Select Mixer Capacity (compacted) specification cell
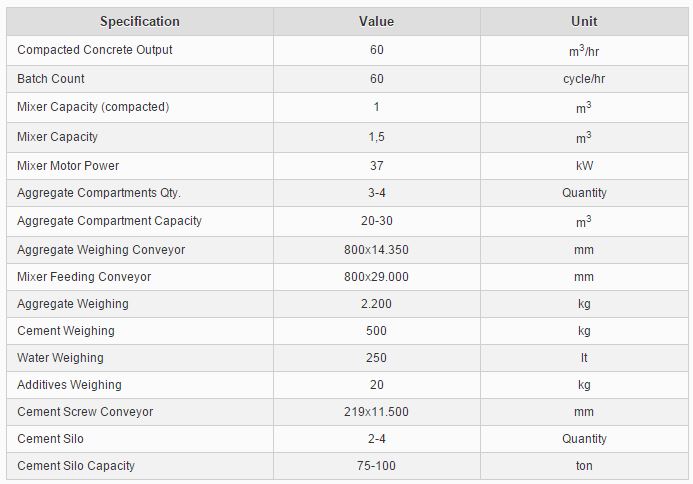 (93, 107)
